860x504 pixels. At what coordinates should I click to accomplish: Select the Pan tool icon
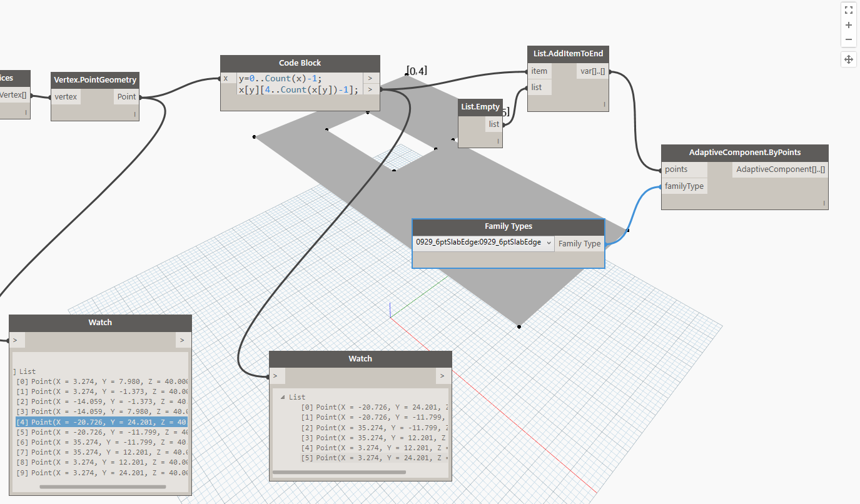848,59
